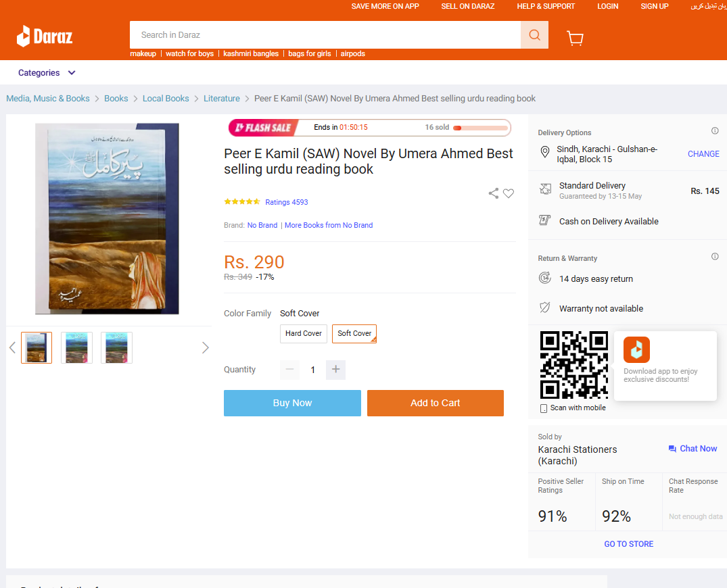Click the Urdu language switch link
Image resolution: width=727 pixels, height=588 pixels.
tap(709, 7)
